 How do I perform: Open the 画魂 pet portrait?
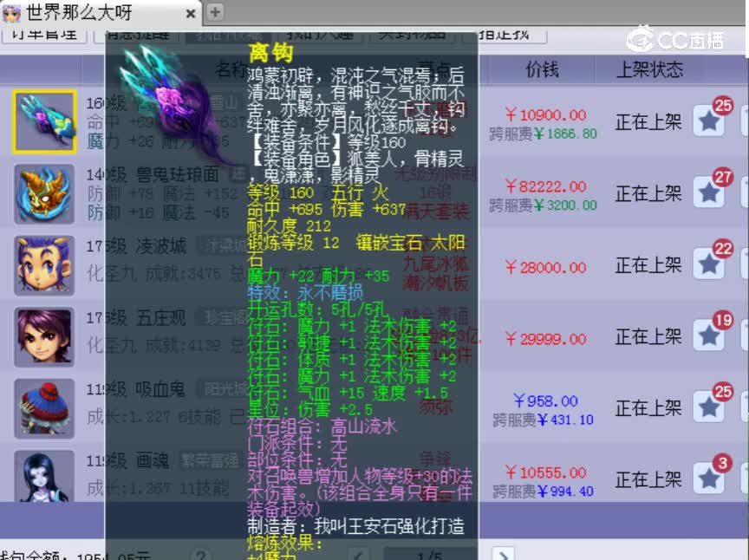(44, 477)
